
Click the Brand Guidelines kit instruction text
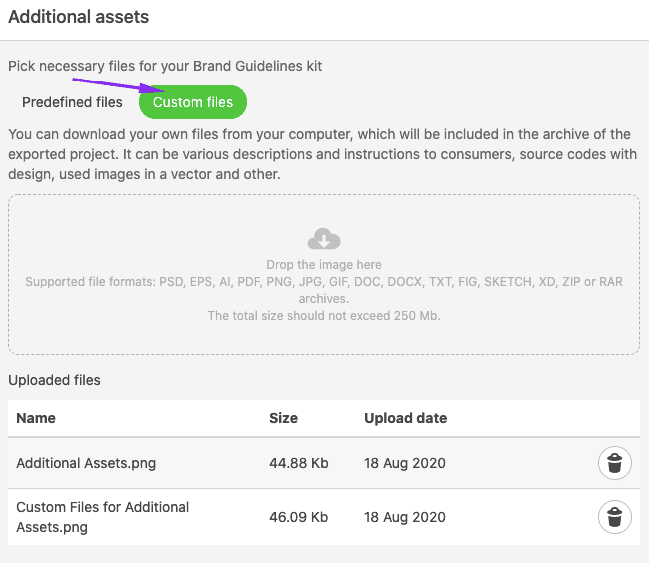(x=165, y=66)
